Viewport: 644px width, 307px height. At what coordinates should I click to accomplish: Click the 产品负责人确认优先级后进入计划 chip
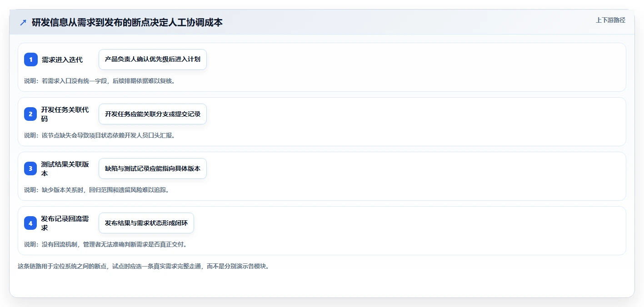click(153, 59)
